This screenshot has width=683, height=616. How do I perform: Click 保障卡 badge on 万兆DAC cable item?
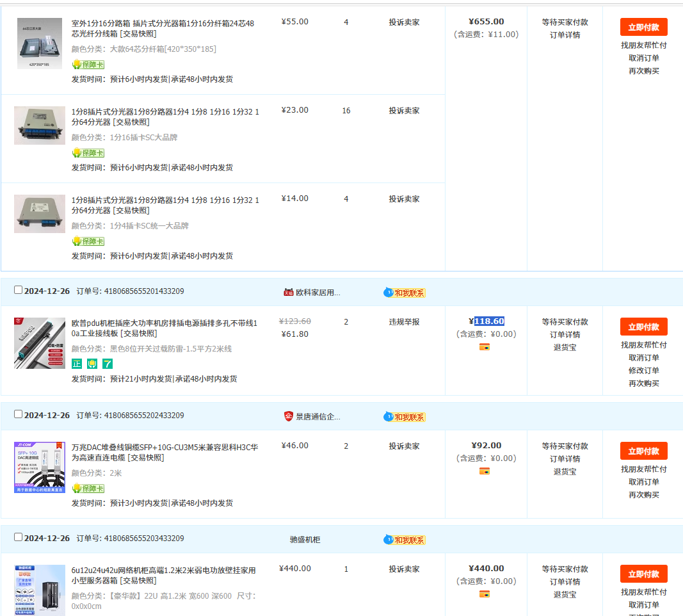pyautogui.click(x=88, y=489)
